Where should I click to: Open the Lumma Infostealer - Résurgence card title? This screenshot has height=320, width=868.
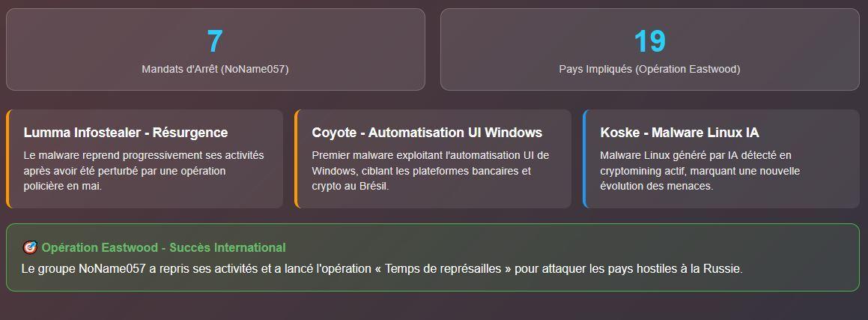[126, 133]
